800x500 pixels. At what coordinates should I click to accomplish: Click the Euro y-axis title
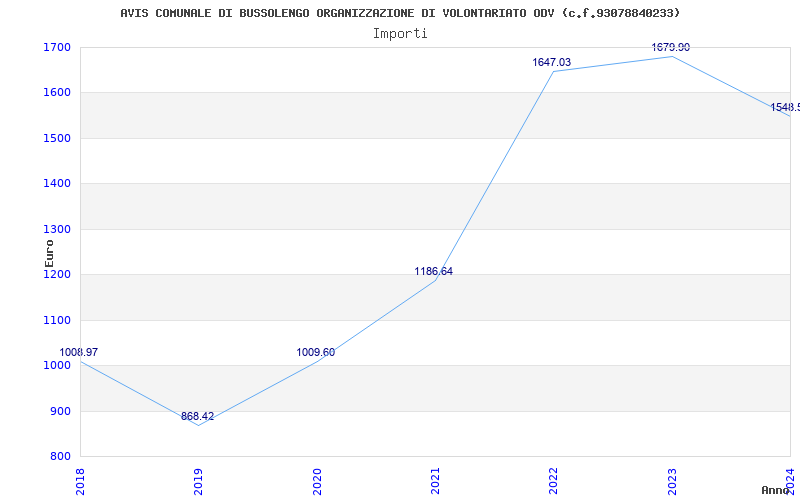click(49, 254)
